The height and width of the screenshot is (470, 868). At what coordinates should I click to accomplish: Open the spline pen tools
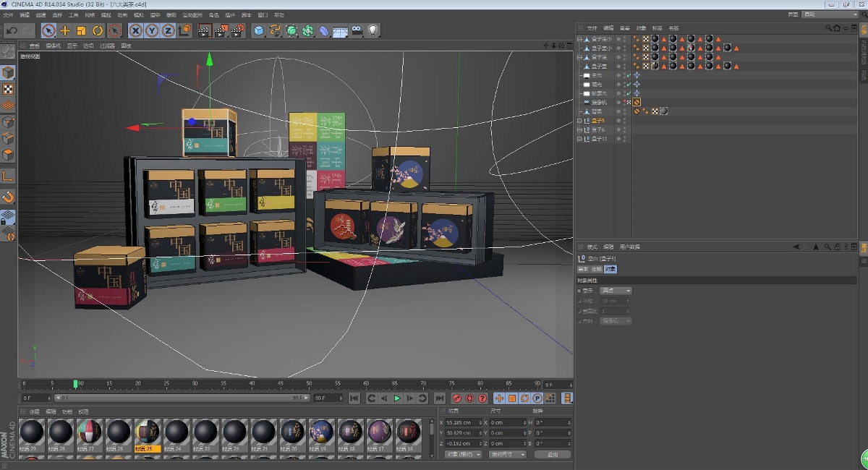(276, 30)
